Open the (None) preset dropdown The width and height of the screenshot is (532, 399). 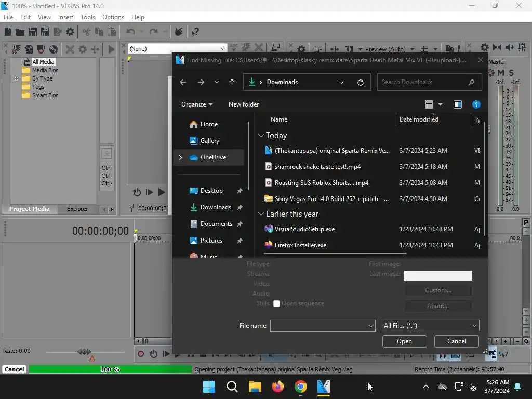(222, 49)
